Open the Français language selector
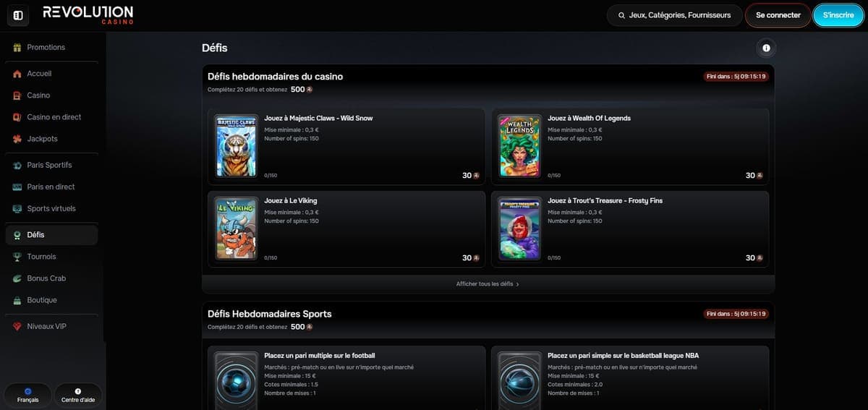The image size is (868, 410). tap(28, 395)
